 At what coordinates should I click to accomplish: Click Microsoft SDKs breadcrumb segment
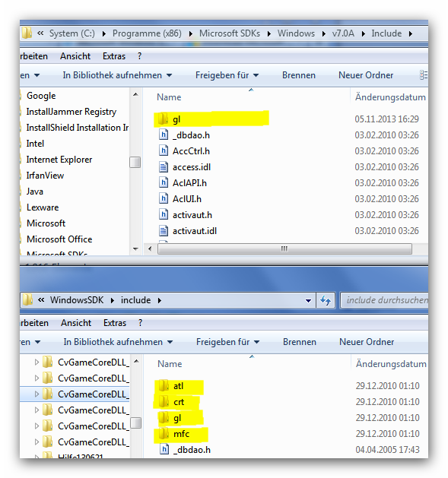click(230, 33)
